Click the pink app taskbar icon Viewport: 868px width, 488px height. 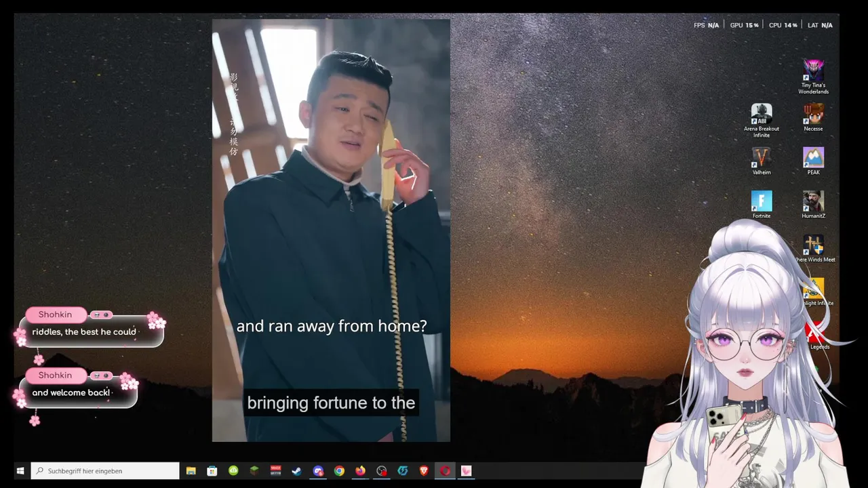click(466, 471)
